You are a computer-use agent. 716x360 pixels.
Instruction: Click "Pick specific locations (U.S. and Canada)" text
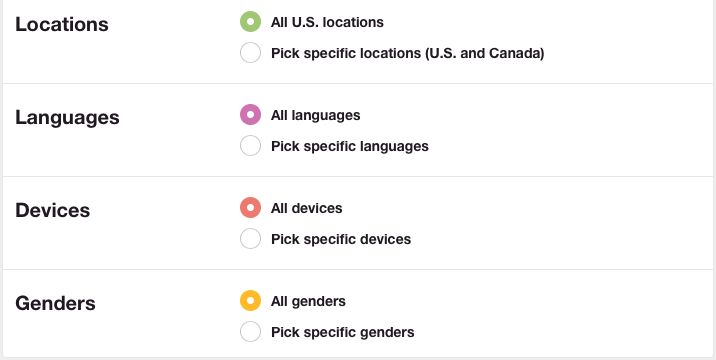(x=407, y=53)
